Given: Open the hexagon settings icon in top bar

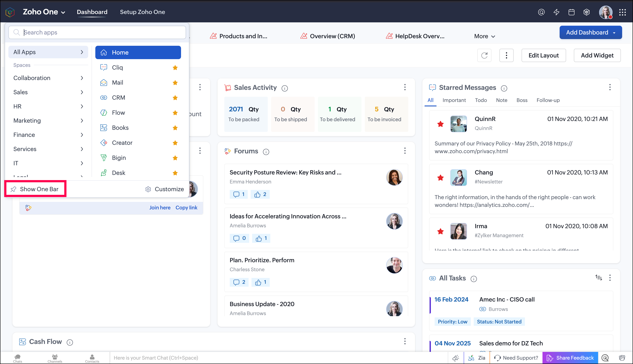Looking at the screenshot, I should tap(586, 12).
